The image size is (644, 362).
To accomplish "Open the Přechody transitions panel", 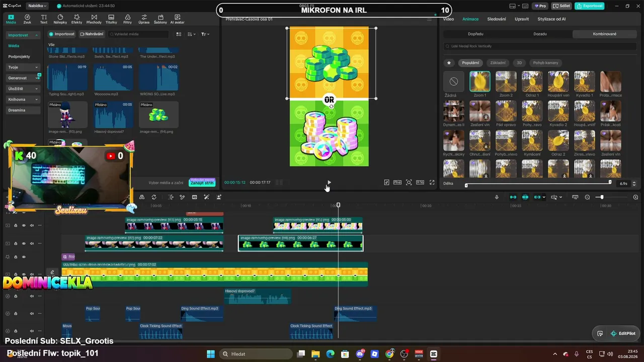I will click(94, 19).
